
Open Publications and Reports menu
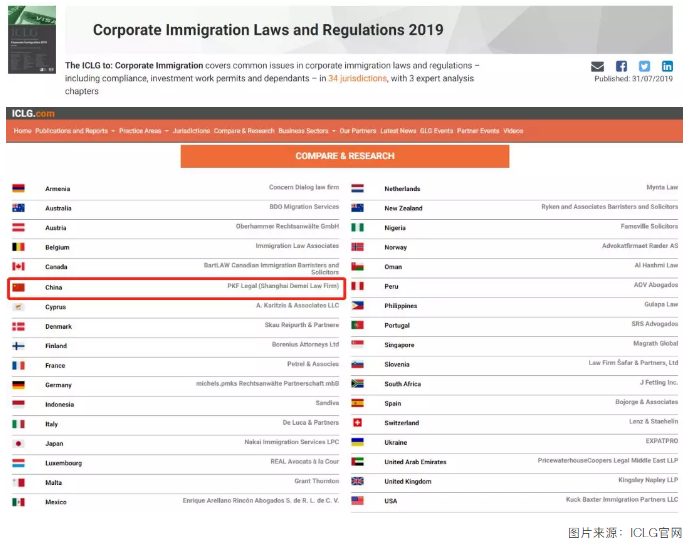75,131
